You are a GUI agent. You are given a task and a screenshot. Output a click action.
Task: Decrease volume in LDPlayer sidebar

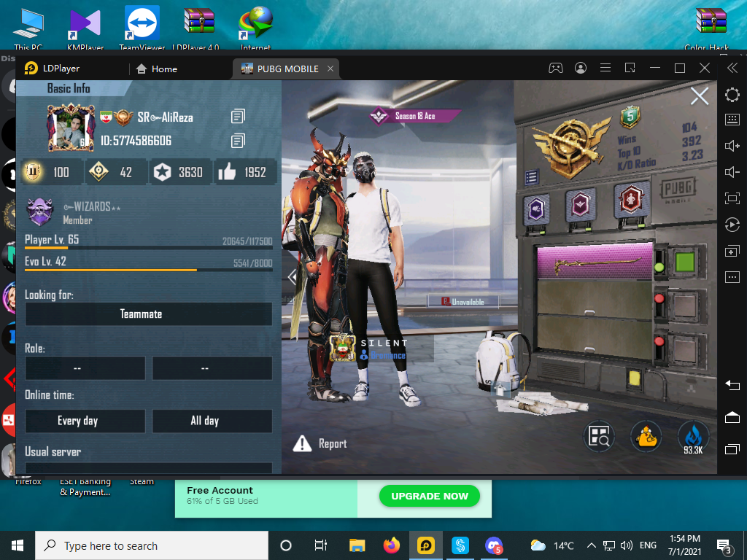tap(732, 172)
